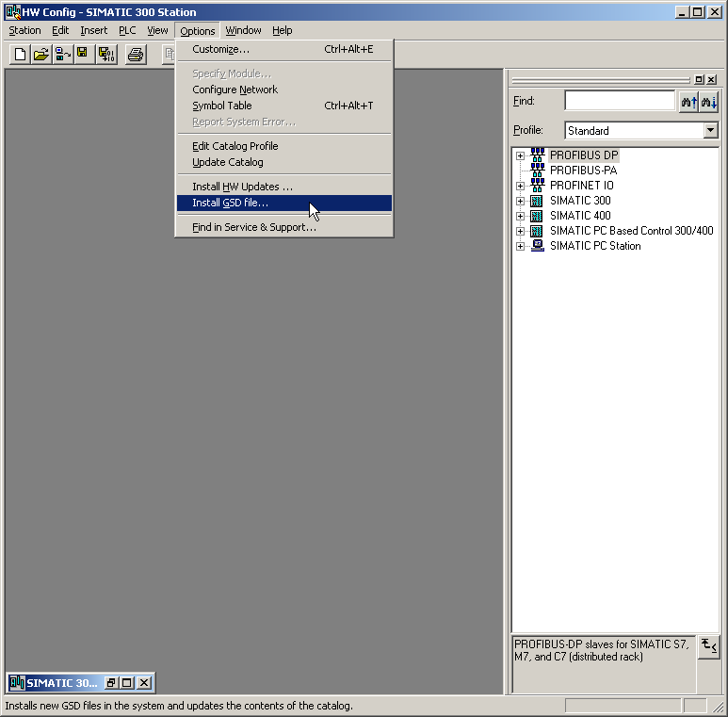Open the Insert menu
728x717 pixels.
tap(94, 31)
